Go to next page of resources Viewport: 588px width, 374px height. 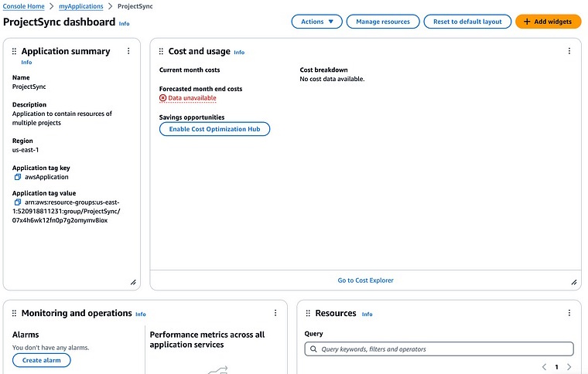(x=569, y=367)
